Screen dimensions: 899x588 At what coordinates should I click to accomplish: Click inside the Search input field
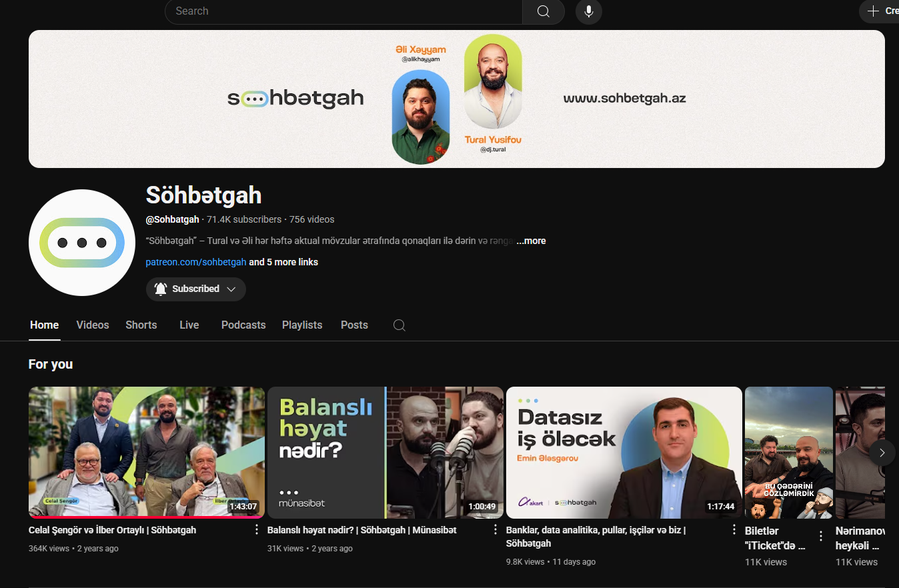click(343, 11)
